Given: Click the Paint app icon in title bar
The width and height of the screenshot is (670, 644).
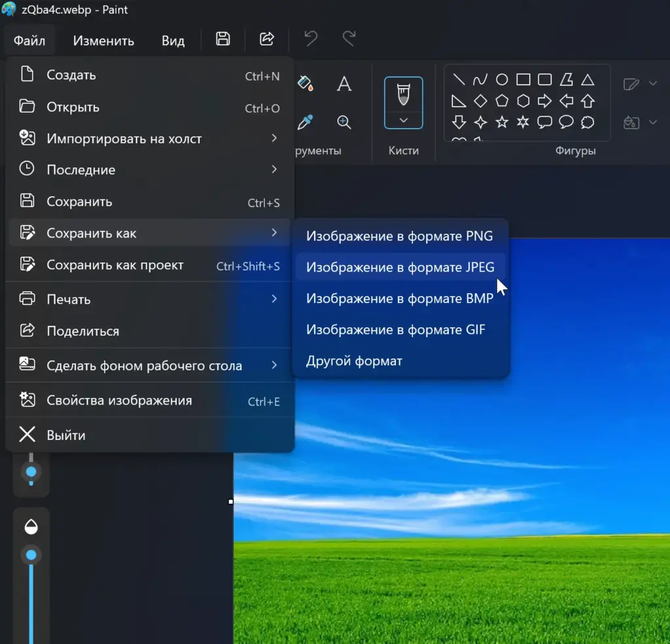Looking at the screenshot, I should click(9, 9).
